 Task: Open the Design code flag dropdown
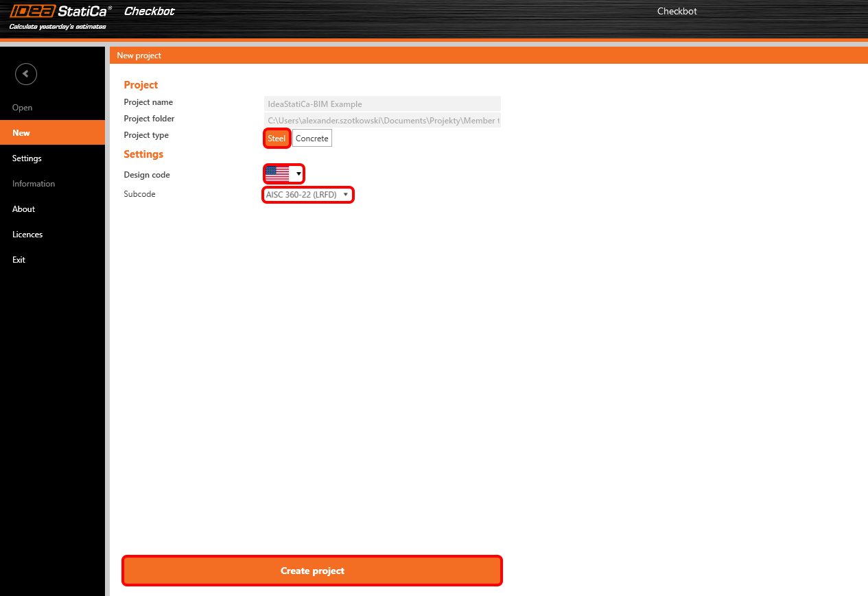pyautogui.click(x=298, y=174)
